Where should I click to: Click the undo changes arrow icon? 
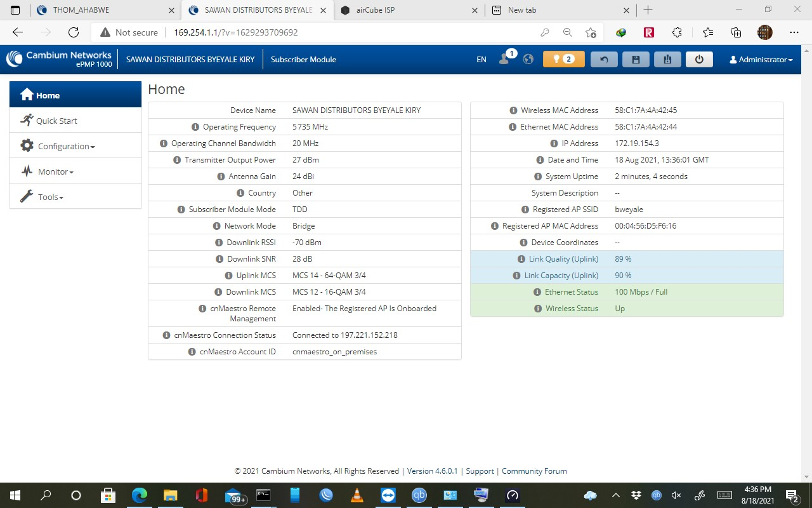click(x=604, y=59)
